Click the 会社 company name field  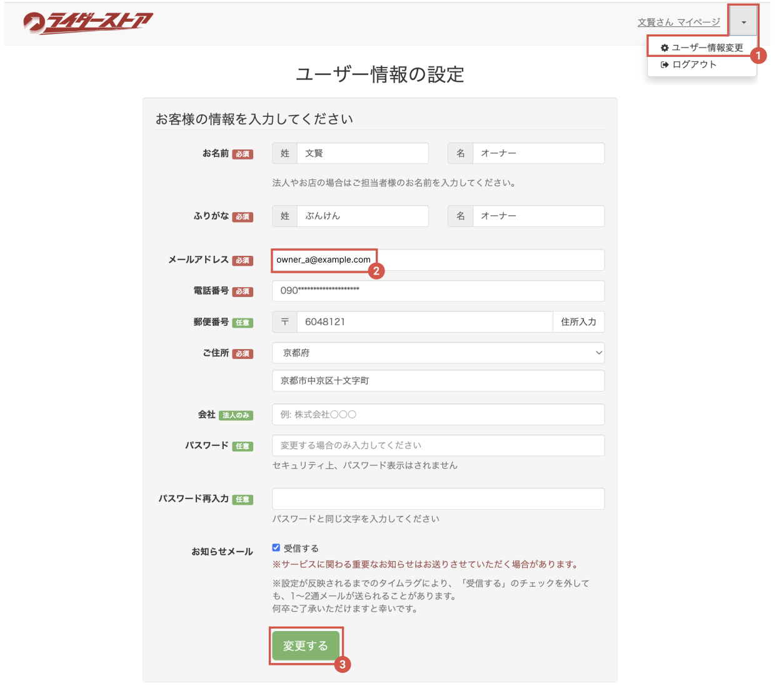[438, 414]
